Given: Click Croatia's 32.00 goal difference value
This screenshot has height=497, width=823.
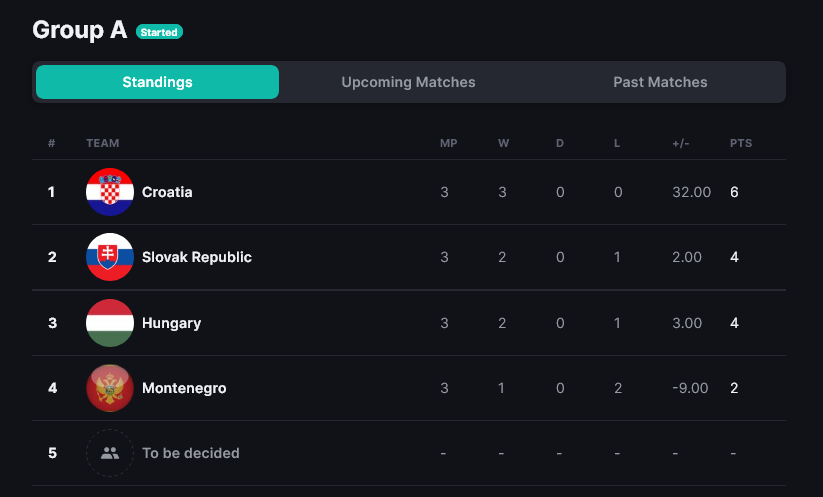Looking at the screenshot, I should pos(691,192).
